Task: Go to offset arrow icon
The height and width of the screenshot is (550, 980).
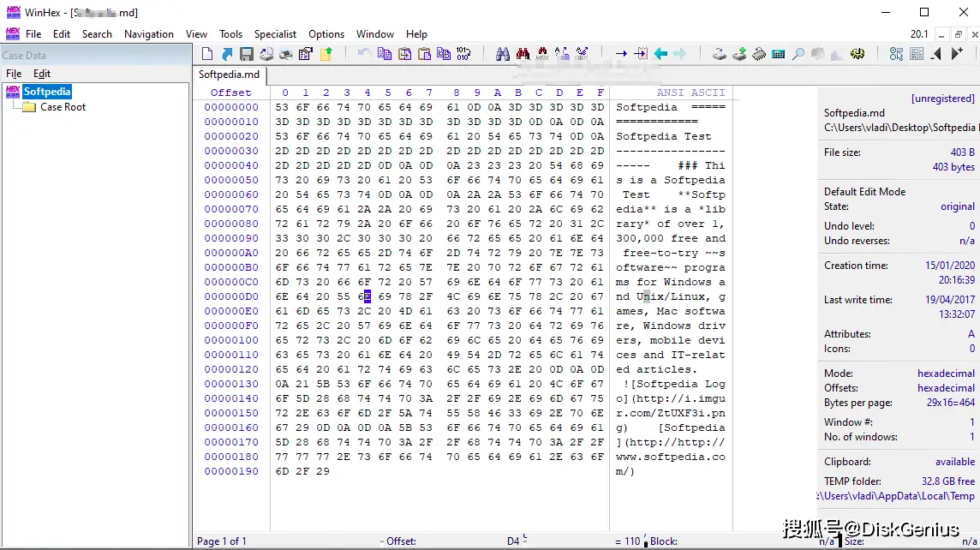Action: click(x=620, y=54)
